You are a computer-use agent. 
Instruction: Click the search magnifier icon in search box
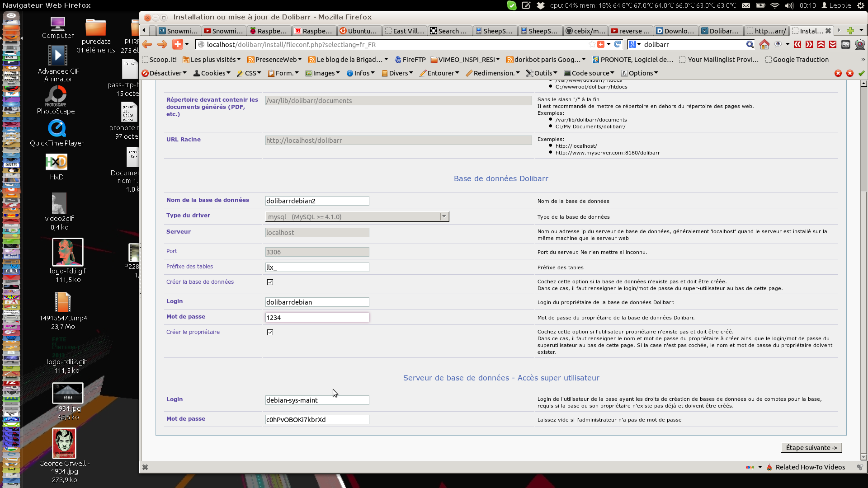(750, 44)
